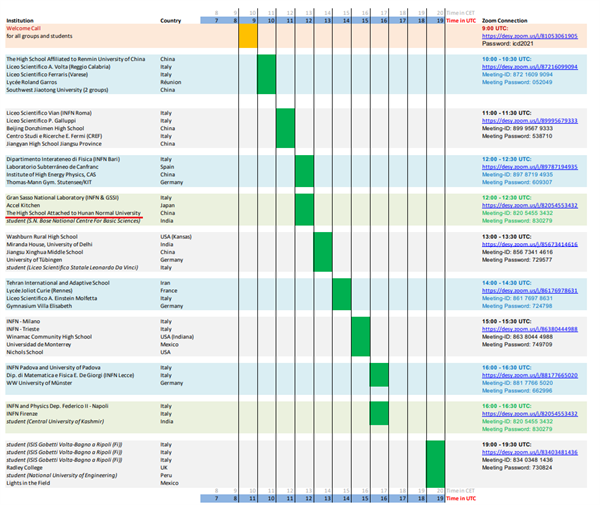This screenshot has width=600, height=505.
Task: Select the Institution column header
Action: pos(25,20)
